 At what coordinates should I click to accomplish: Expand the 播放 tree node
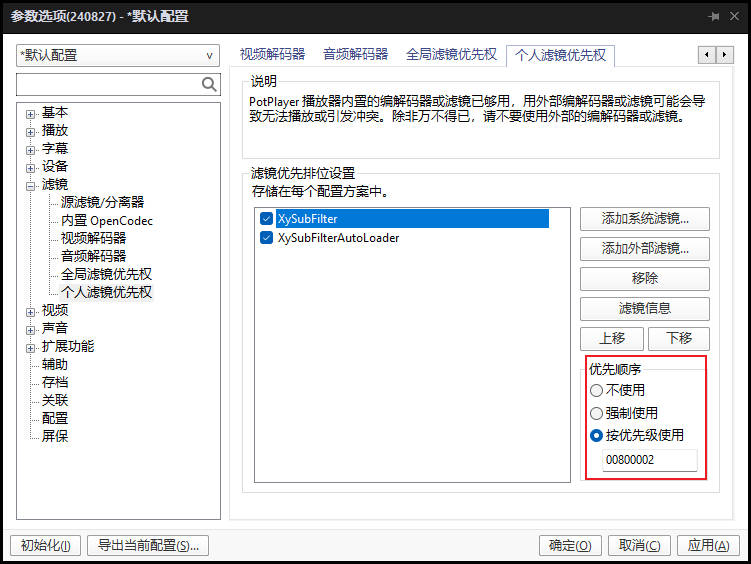coord(31,132)
